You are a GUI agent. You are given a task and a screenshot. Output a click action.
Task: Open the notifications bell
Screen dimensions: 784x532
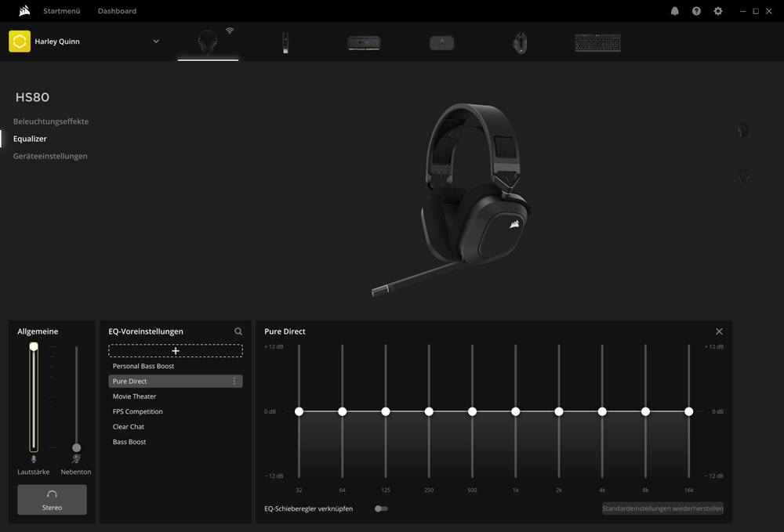pos(674,11)
